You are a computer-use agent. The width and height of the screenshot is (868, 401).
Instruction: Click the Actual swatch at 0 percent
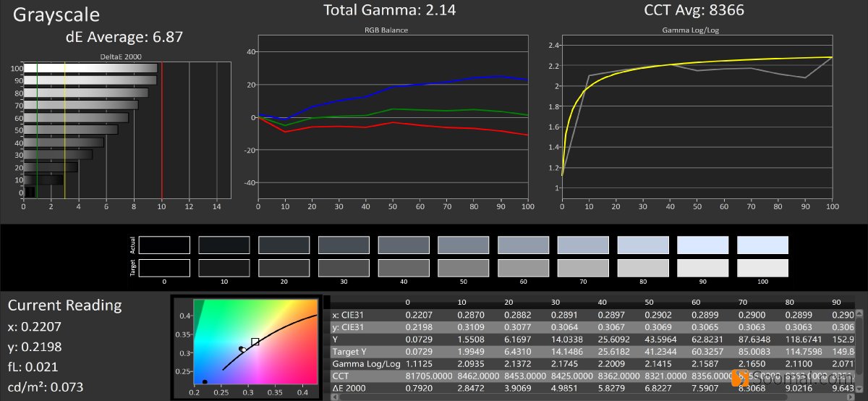point(164,245)
